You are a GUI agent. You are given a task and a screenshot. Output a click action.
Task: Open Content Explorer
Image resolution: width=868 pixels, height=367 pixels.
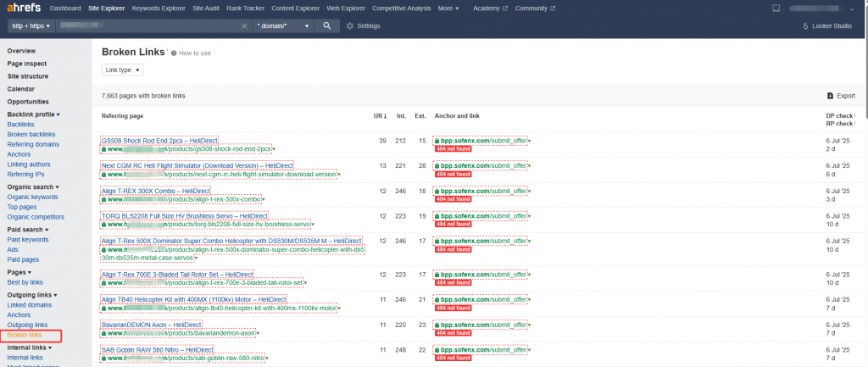pos(296,8)
